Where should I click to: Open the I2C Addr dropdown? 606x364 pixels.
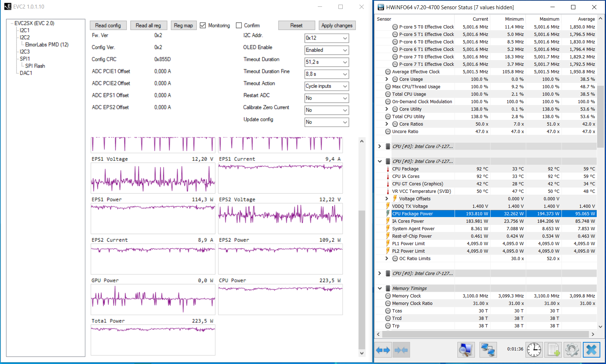click(x=327, y=38)
